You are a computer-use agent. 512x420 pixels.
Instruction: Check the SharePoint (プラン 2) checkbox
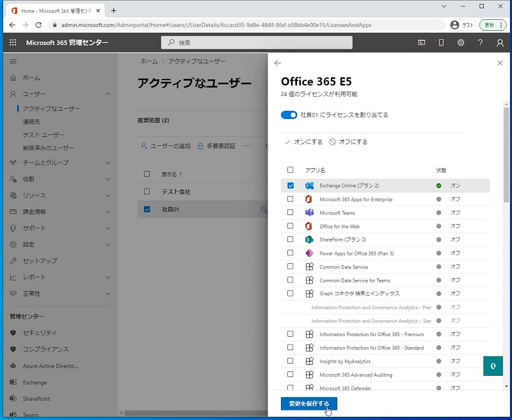[x=291, y=239]
